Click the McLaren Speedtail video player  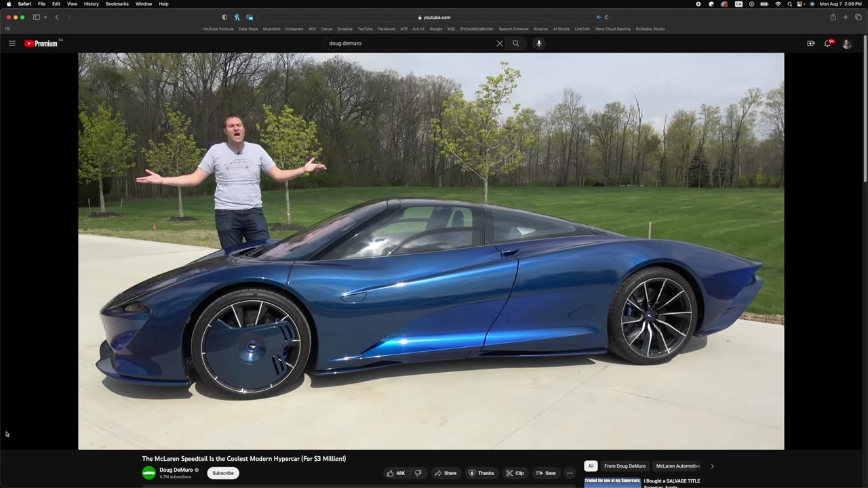431,251
